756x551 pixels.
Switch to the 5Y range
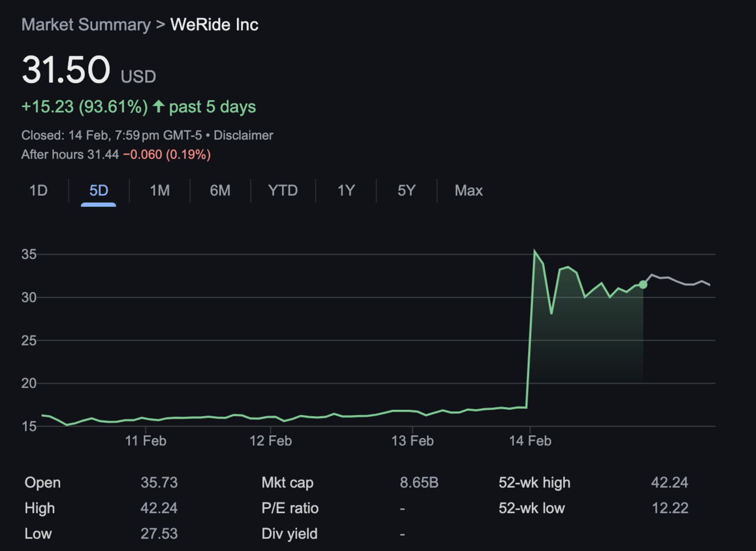click(407, 190)
